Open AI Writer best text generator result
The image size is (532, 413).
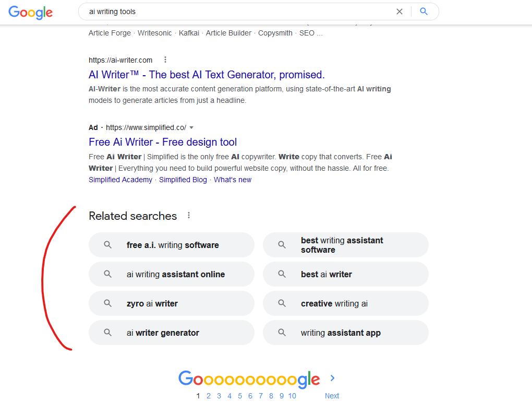coord(207,75)
